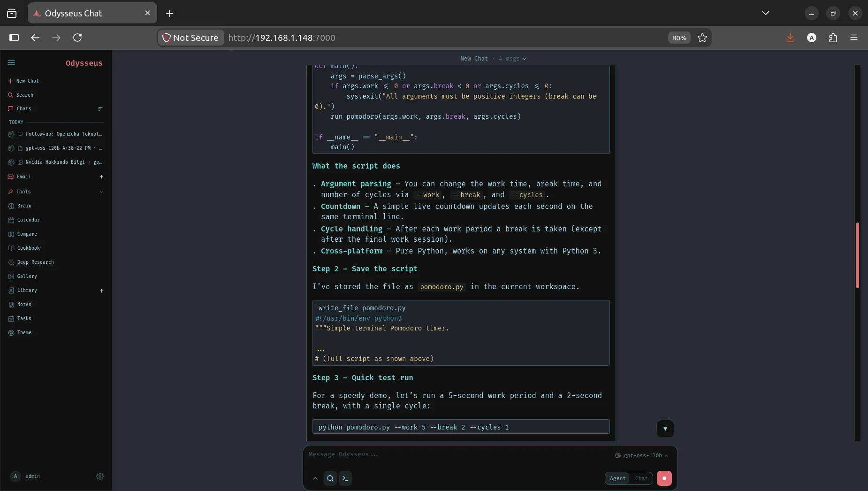Open the gpt-oss-120b model selector
The width and height of the screenshot is (868, 491).
641,455
